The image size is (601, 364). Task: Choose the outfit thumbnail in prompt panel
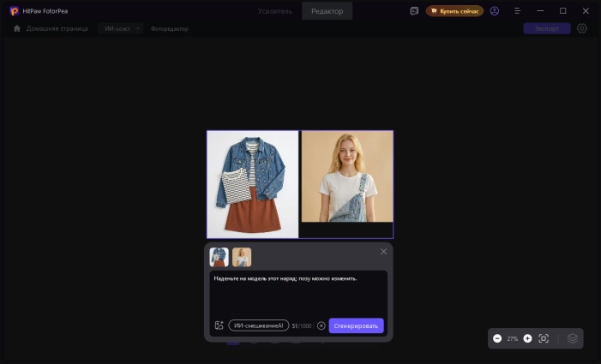(x=219, y=257)
